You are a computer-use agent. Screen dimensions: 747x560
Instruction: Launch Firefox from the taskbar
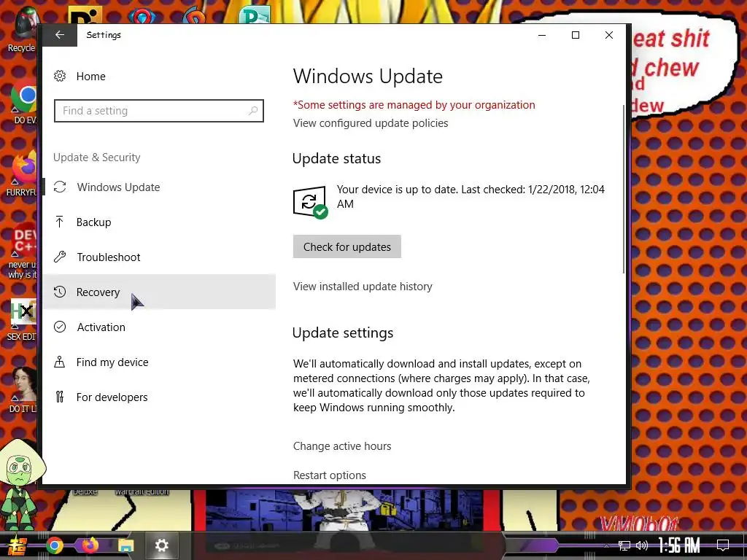pyautogui.click(x=90, y=545)
